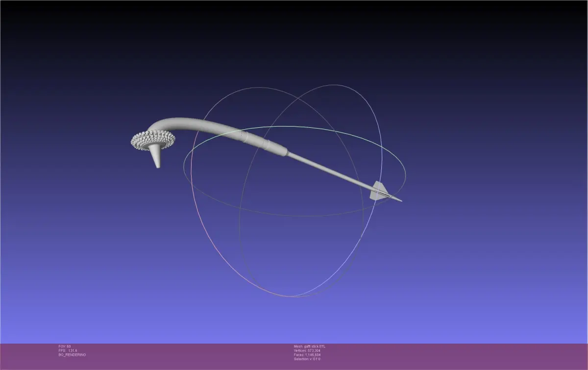Screen dimensions: 588x370
Task: Click the dark background above the model
Action: 294,39
